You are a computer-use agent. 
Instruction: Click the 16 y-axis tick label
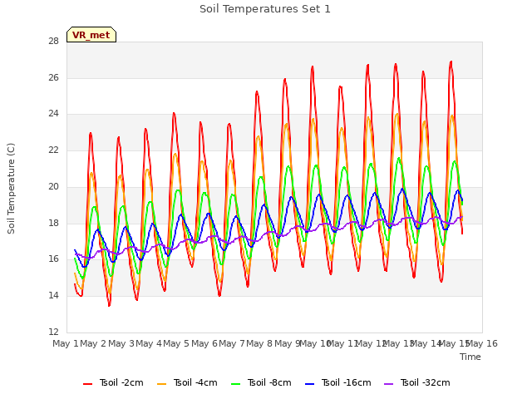pyautogui.click(x=53, y=259)
